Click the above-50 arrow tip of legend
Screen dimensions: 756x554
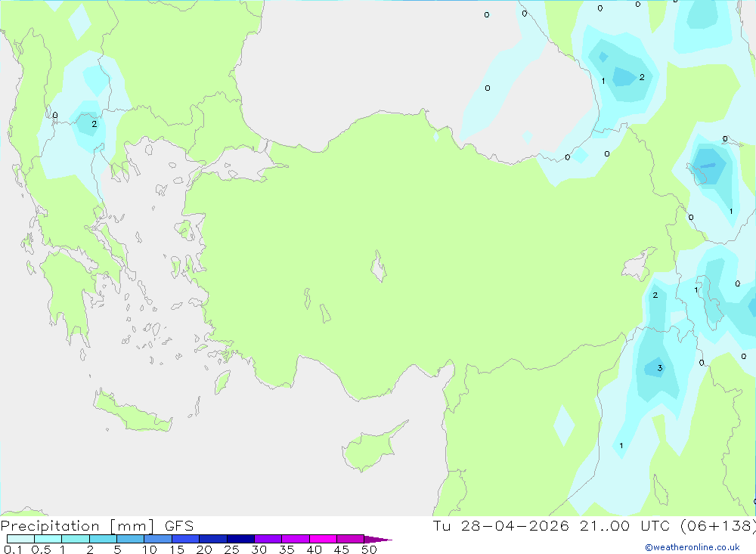[x=378, y=539]
